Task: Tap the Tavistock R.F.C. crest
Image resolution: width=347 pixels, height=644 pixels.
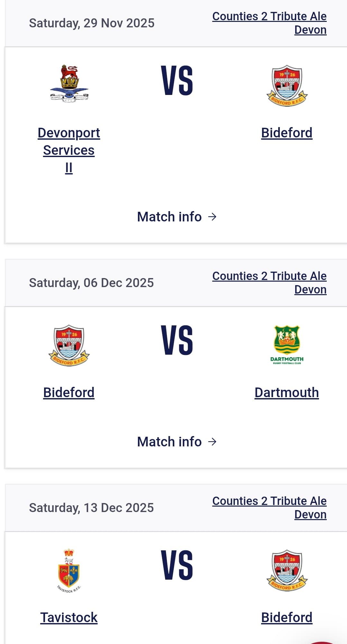Action: (x=69, y=570)
